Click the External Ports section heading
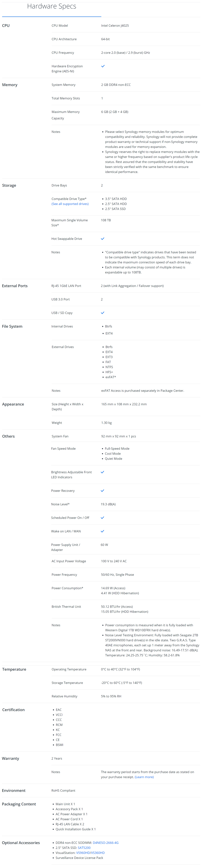 (15, 286)
